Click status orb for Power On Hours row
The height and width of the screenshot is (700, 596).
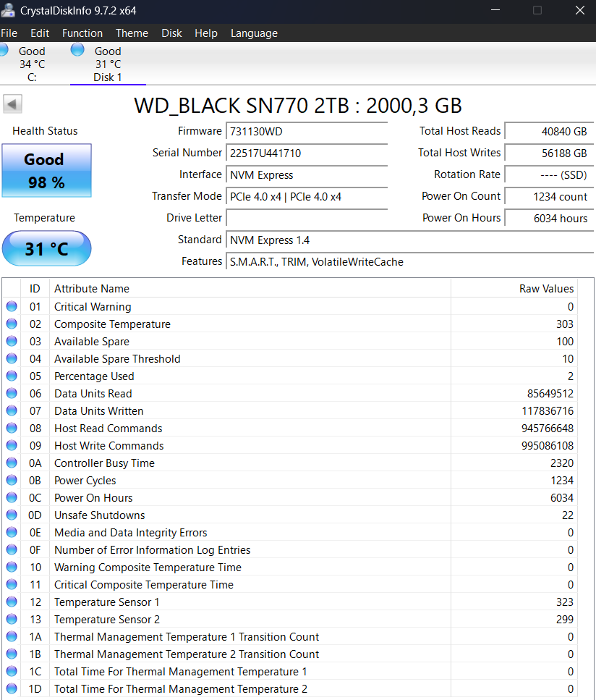point(12,498)
